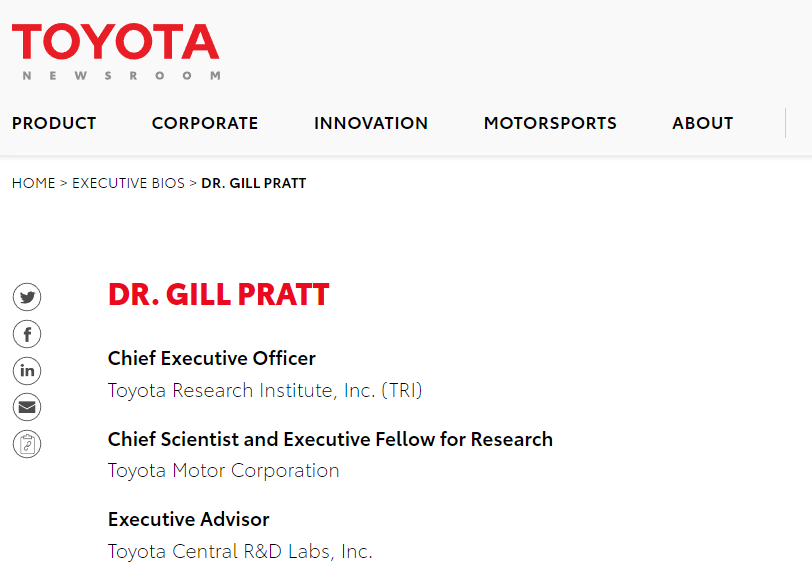Open the Product menu
This screenshot has height=578, width=812.
(x=54, y=123)
